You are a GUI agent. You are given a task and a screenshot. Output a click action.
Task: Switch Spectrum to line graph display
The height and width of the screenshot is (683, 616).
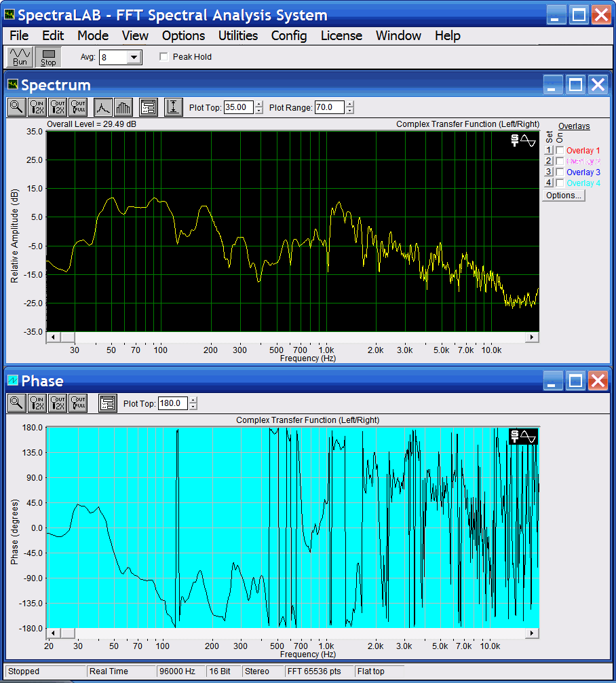coord(102,107)
